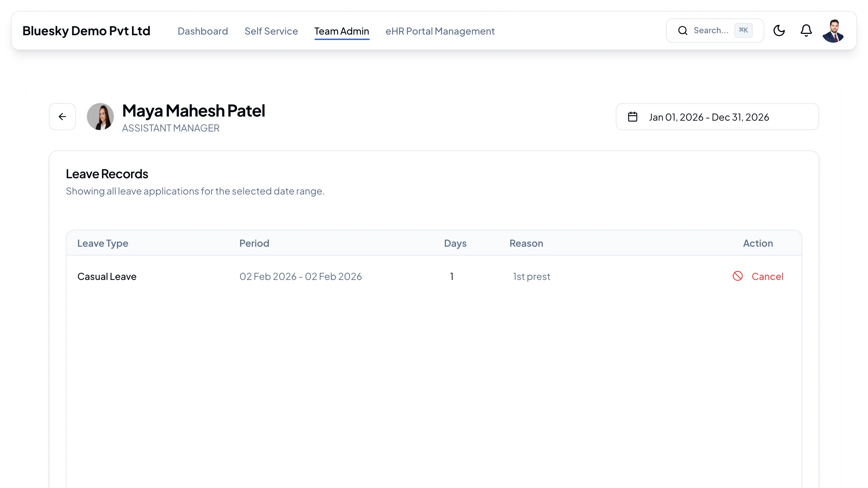Click the ⌘K shortcut badge
This screenshot has width=868, height=488.
[744, 30]
